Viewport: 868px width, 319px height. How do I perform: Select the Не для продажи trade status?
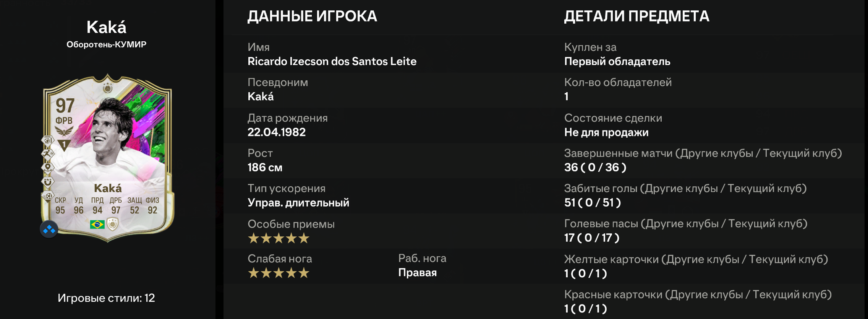pos(606,132)
